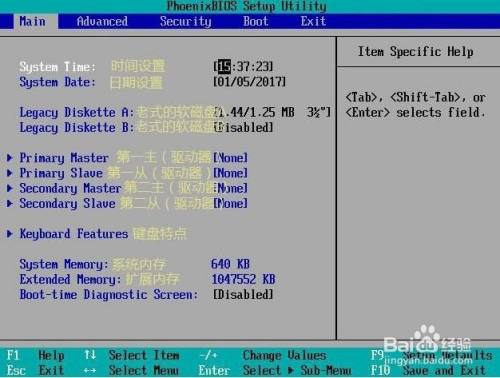Viewport: 500px width, 378px height.
Task: Open the Exit menu tab
Action: (x=313, y=21)
